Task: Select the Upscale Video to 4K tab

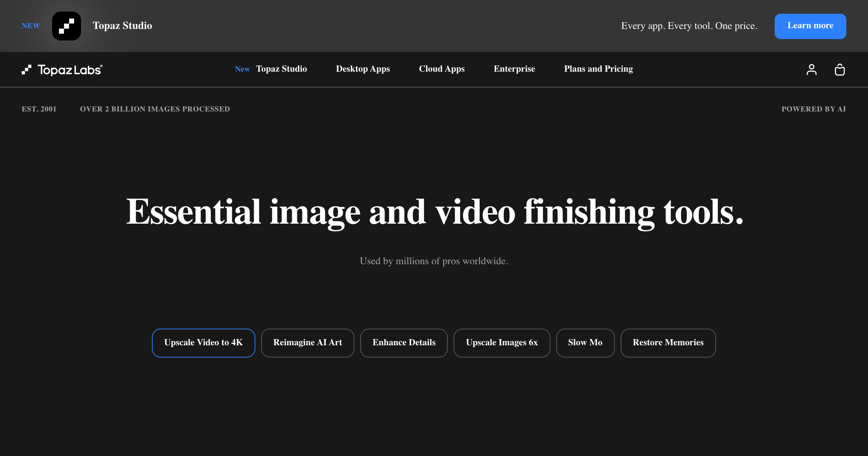Action: [204, 343]
